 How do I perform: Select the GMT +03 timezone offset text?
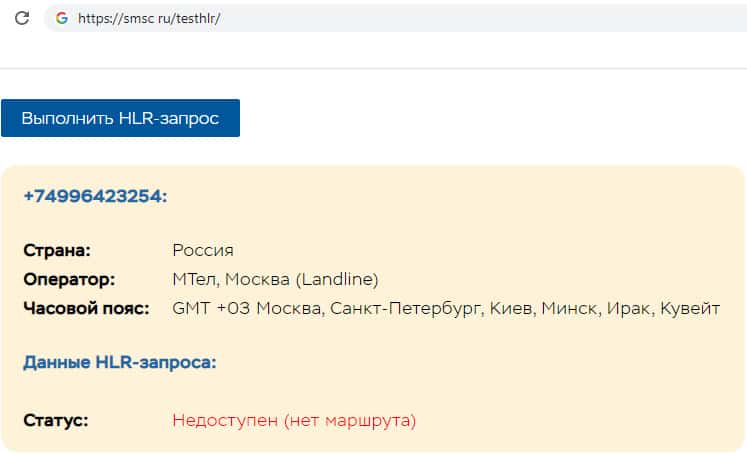click(x=212, y=308)
